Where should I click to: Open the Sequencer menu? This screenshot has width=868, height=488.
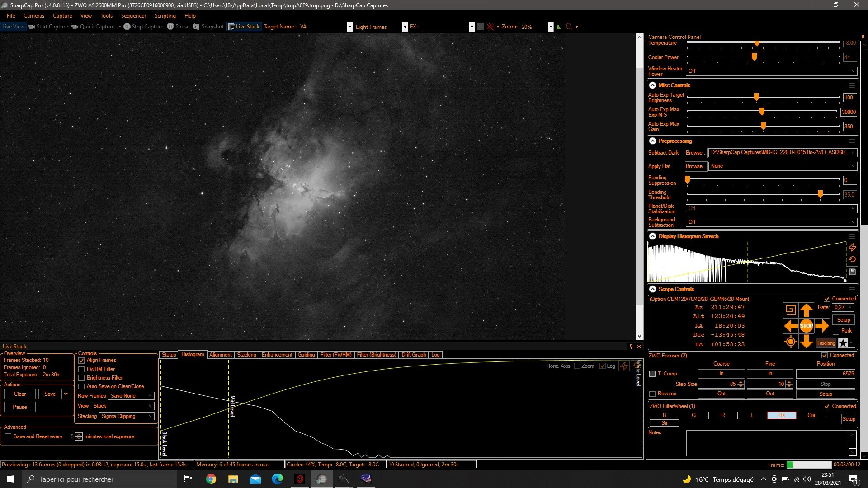[133, 16]
